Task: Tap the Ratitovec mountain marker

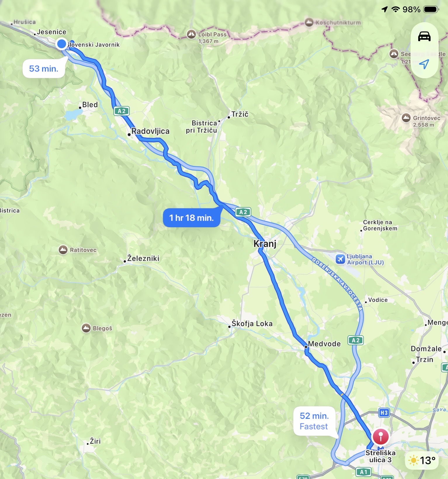Action: click(x=63, y=250)
